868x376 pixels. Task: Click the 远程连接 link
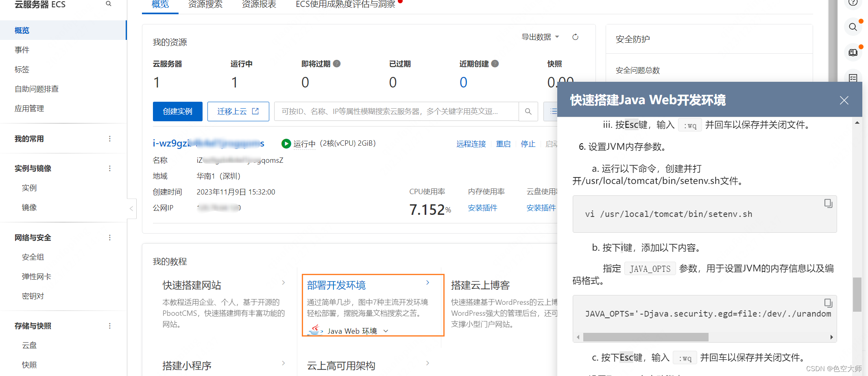click(471, 144)
